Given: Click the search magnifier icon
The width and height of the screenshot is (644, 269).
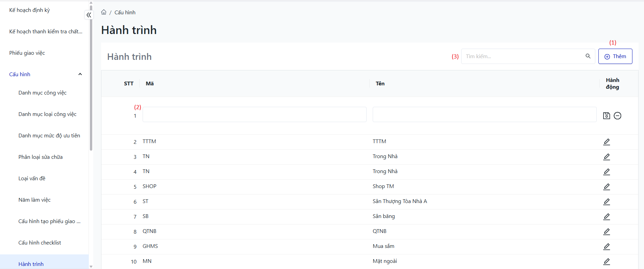Looking at the screenshot, I should [588, 56].
